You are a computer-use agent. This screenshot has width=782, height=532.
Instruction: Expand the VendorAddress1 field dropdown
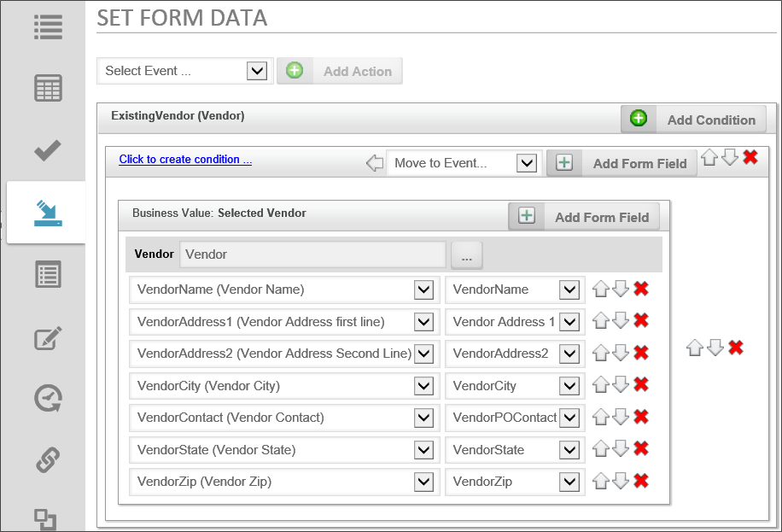coord(423,322)
